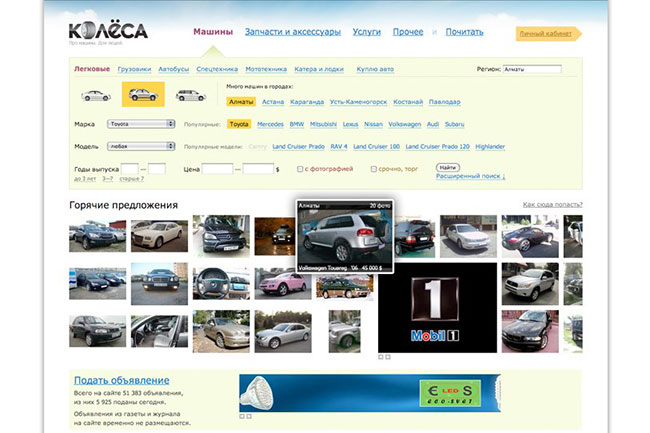Switch to Мототехника category
The width and height of the screenshot is (650, 433).
(266, 69)
